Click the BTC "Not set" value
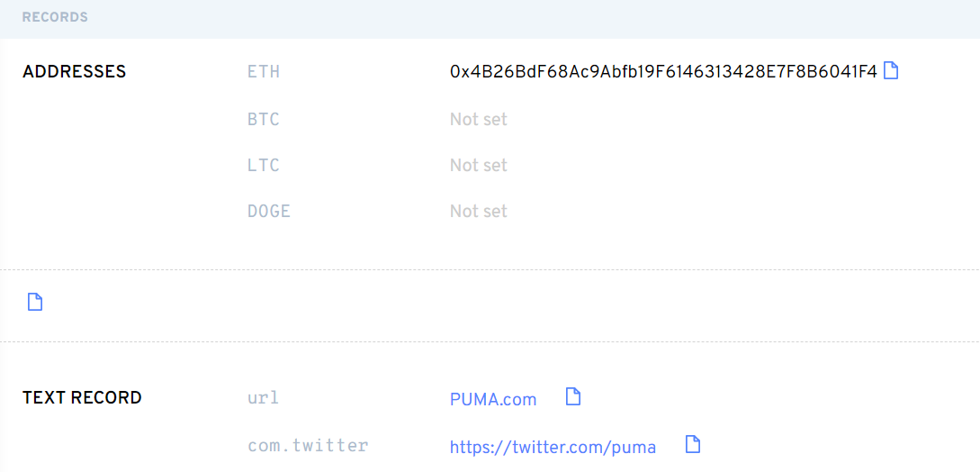 (478, 119)
